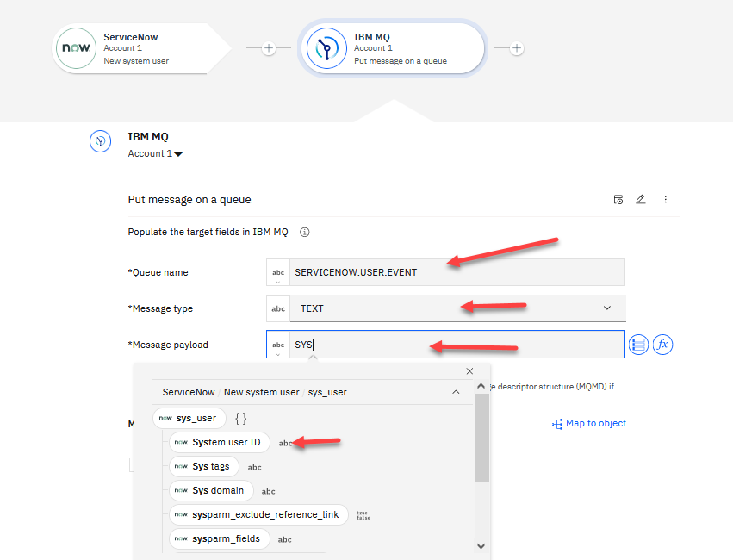The width and height of the screenshot is (733, 560).
Task: Click into the Queue name input field
Action: [457, 272]
